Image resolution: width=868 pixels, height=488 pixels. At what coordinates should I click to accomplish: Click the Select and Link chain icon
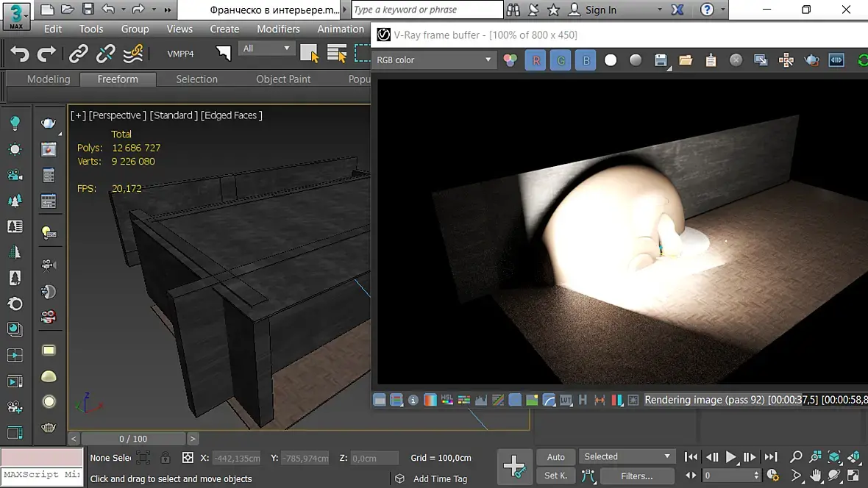pos(78,54)
